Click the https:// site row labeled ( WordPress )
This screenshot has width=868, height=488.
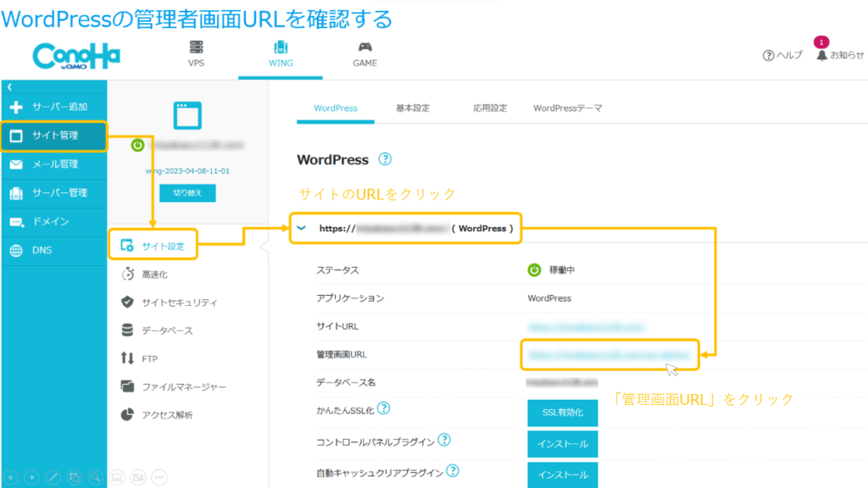click(405, 229)
